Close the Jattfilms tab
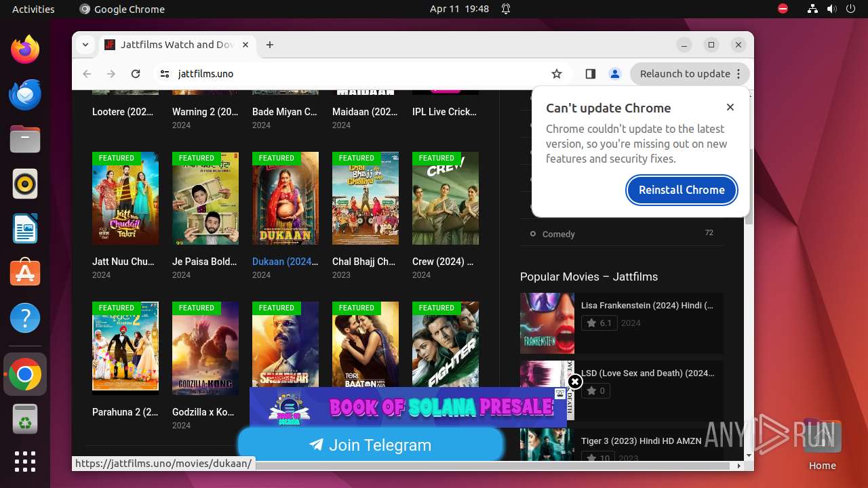 [245, 45]
